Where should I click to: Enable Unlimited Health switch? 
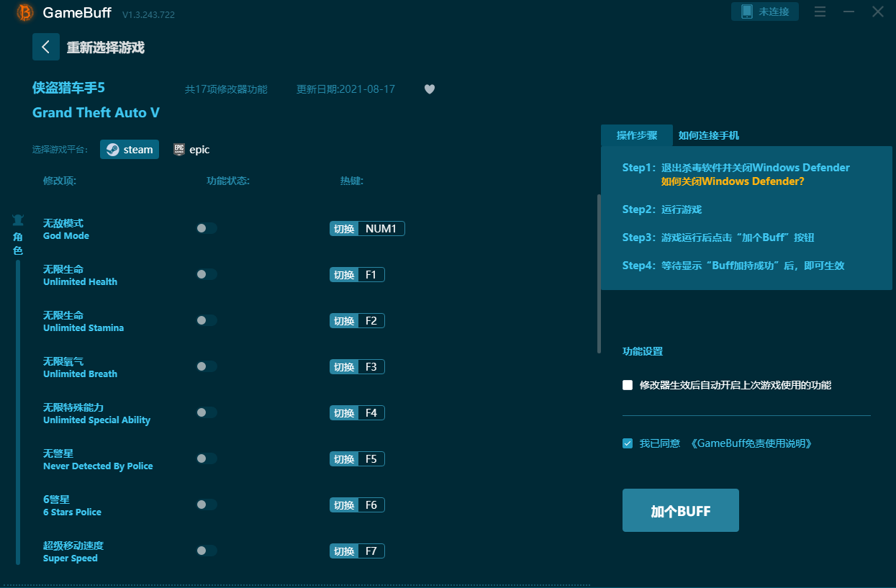(207, 274)
